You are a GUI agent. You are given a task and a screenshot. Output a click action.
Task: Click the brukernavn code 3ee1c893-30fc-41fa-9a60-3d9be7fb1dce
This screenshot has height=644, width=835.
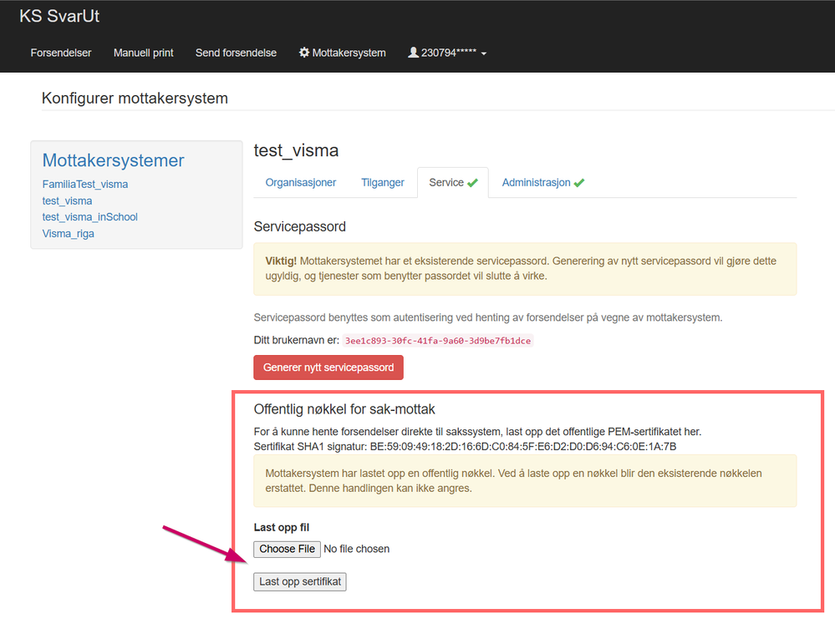438,341
